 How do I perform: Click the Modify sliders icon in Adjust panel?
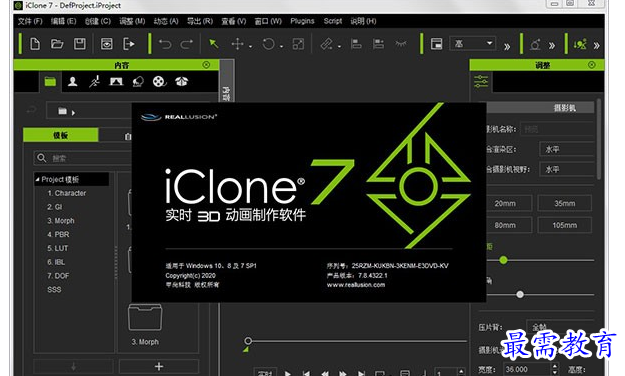pos(481,81)
